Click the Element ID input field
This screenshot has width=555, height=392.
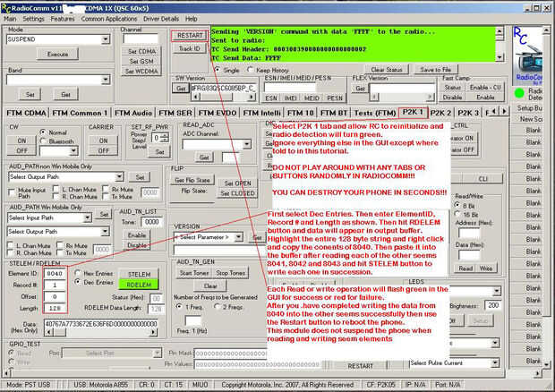click(x=55, y=274)
